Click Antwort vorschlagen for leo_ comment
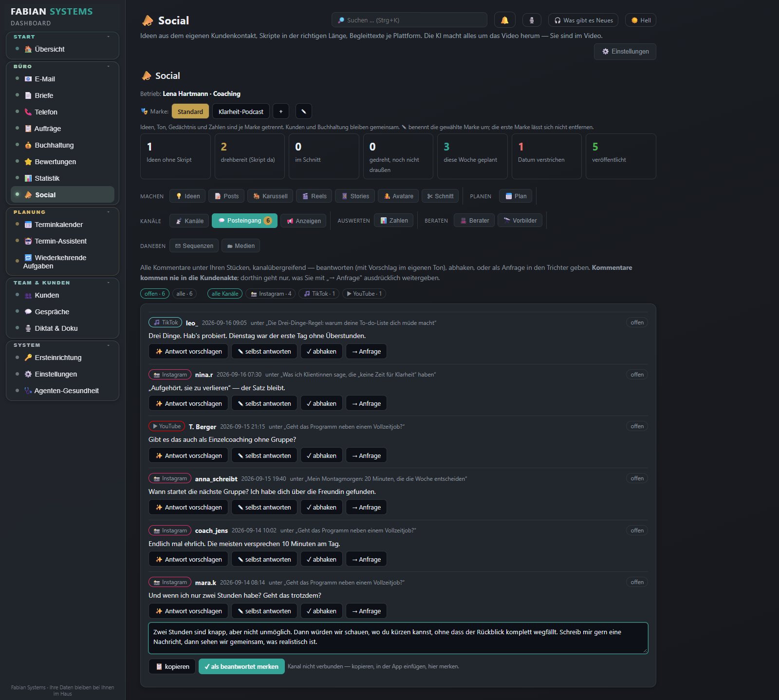Image resolution: width=779 pixels, height=700 pixels. tap(188, 351)
